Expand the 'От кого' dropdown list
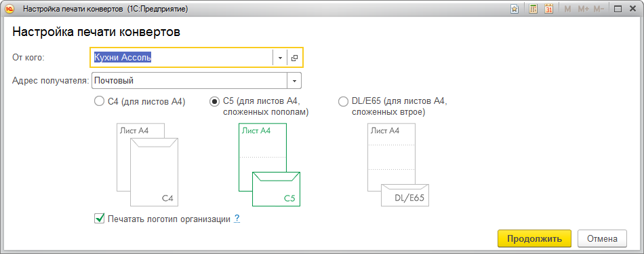 pos(280,58)
